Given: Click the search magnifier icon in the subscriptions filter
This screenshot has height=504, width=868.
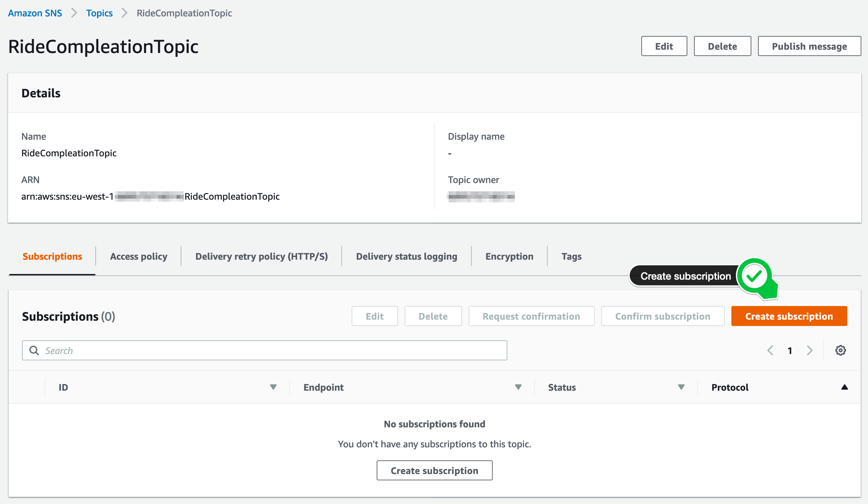Looking at the screenshot, I should (34, 350).
